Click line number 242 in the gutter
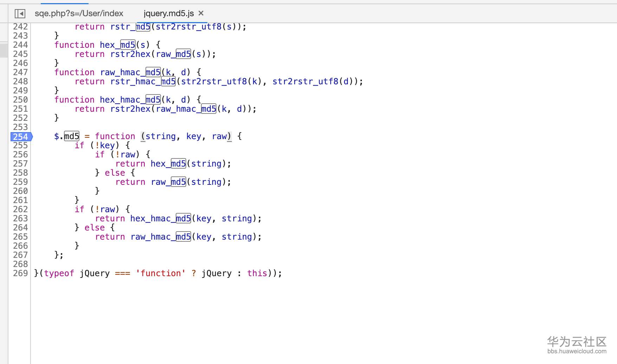This screenshot has height=364, width=617. [x=20, y=27]
